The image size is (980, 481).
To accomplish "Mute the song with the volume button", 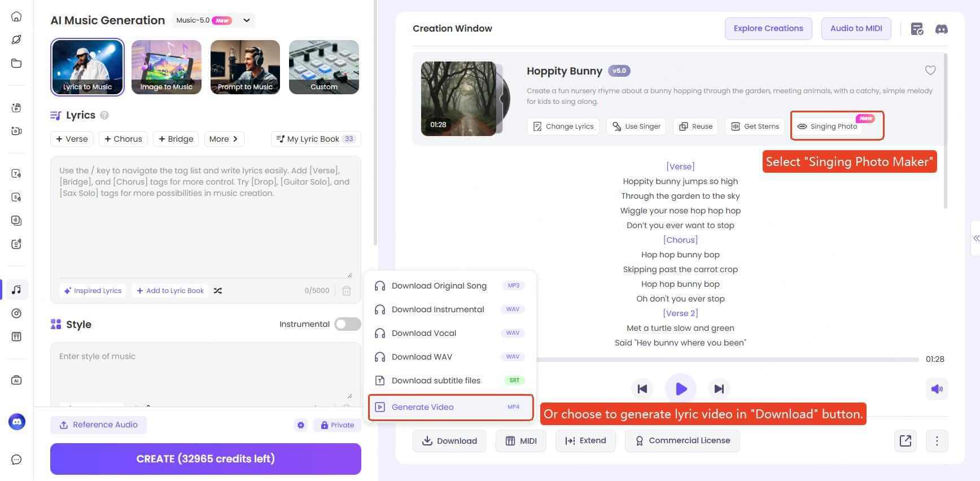I will click(x=937, y=389).
